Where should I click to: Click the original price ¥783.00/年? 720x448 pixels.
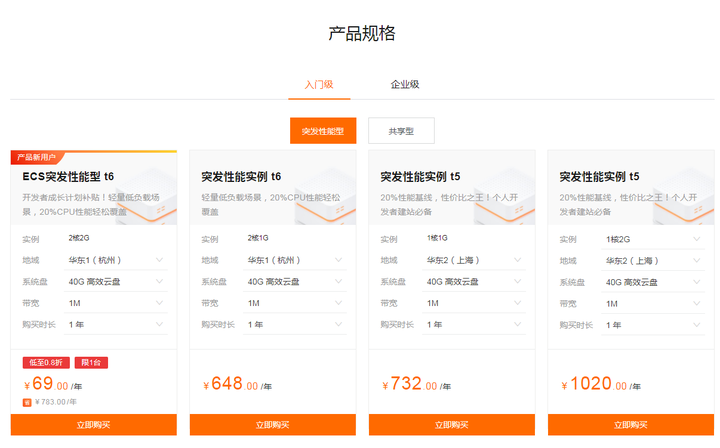pos(56,402)
